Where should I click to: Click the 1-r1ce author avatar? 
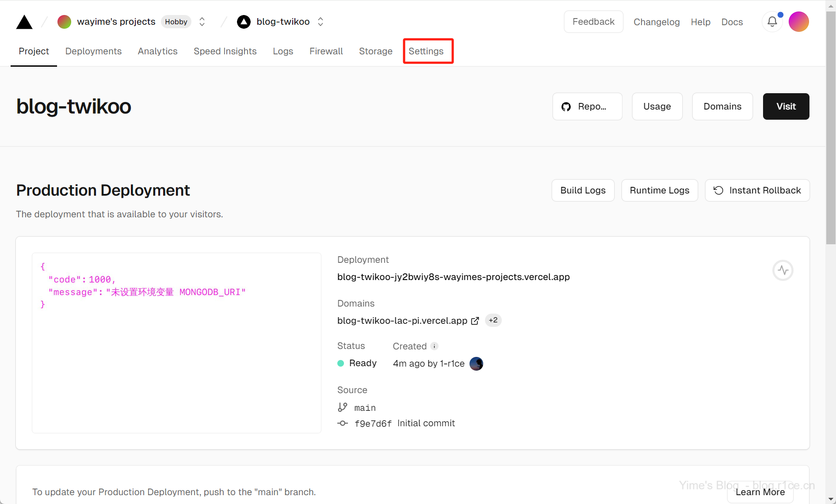(476, 364)
